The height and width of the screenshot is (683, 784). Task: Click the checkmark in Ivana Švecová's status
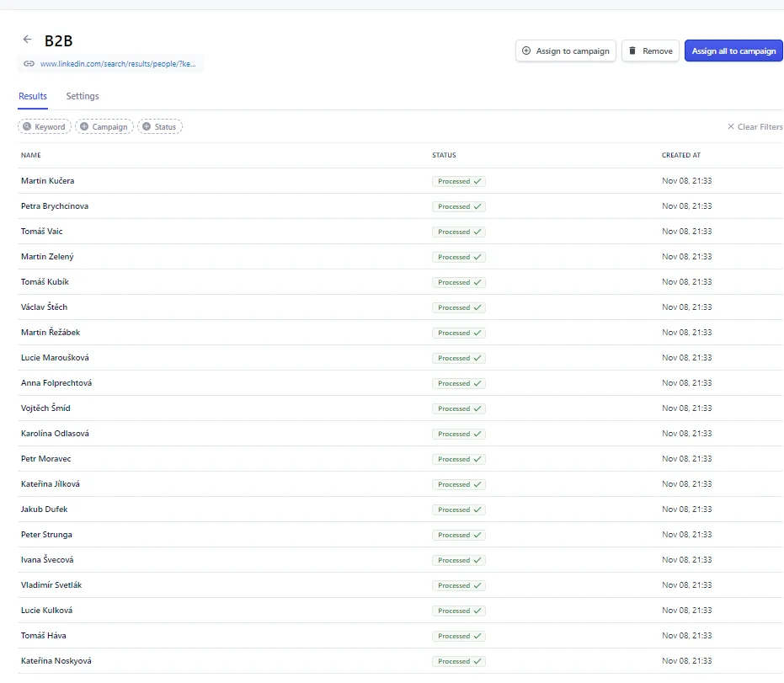(x=477, y=560)
